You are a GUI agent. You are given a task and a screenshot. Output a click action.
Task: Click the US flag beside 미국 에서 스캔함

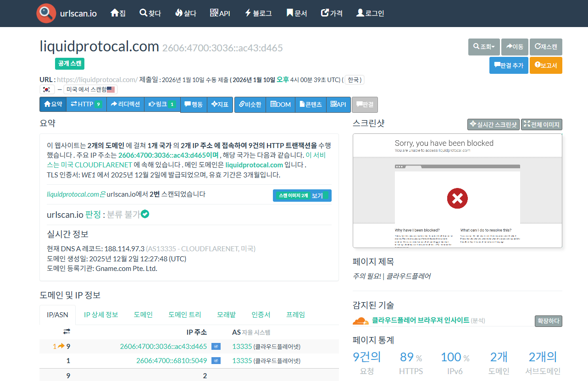111,89
